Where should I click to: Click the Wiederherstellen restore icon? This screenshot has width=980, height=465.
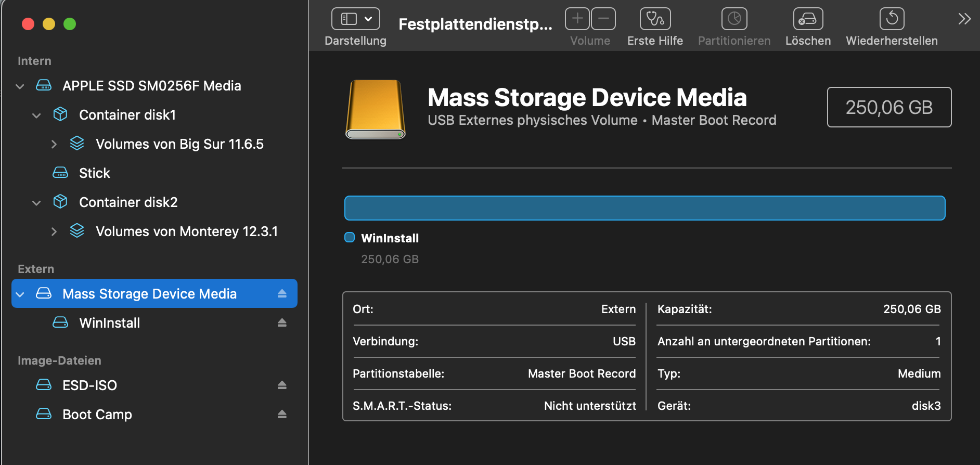tap(892, 19)
